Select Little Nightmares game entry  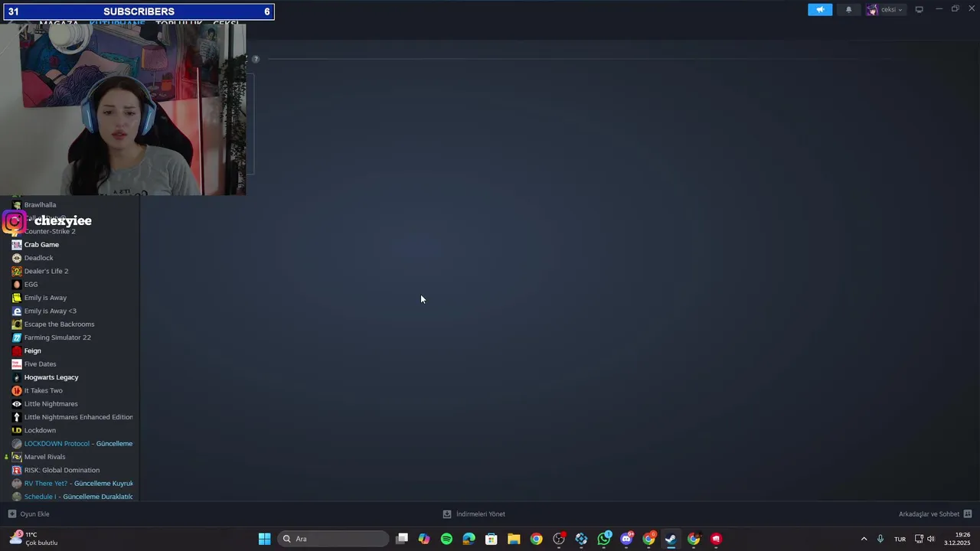pyautogui.click(x=51, y=404)
